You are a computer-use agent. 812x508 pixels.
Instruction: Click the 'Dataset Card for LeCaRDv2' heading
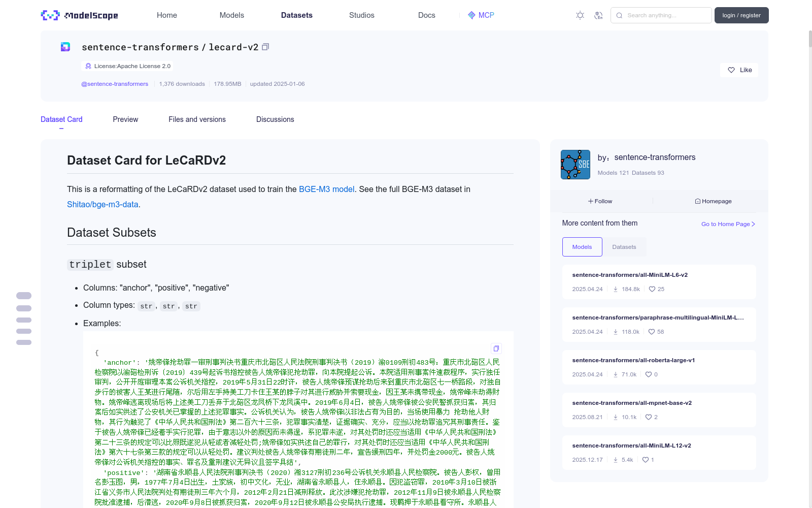click(x=147, y=161)
